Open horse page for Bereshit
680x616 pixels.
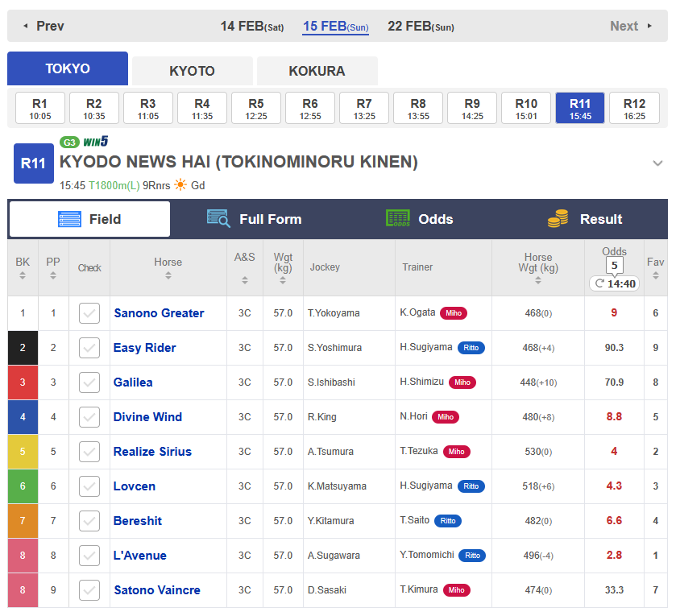coord(138,521)
